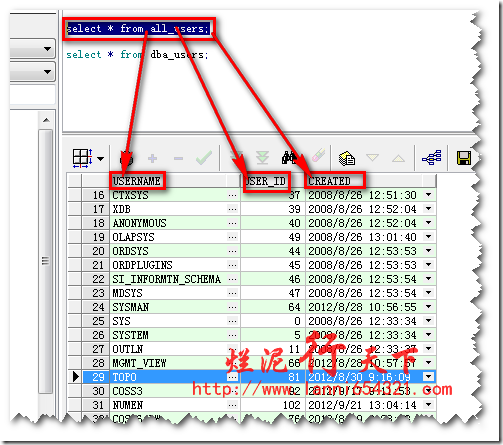Image resolution: width=503 pixels, height=445 pixels.
Task: Click the delete record minus icon
Action: pos(178,158)
